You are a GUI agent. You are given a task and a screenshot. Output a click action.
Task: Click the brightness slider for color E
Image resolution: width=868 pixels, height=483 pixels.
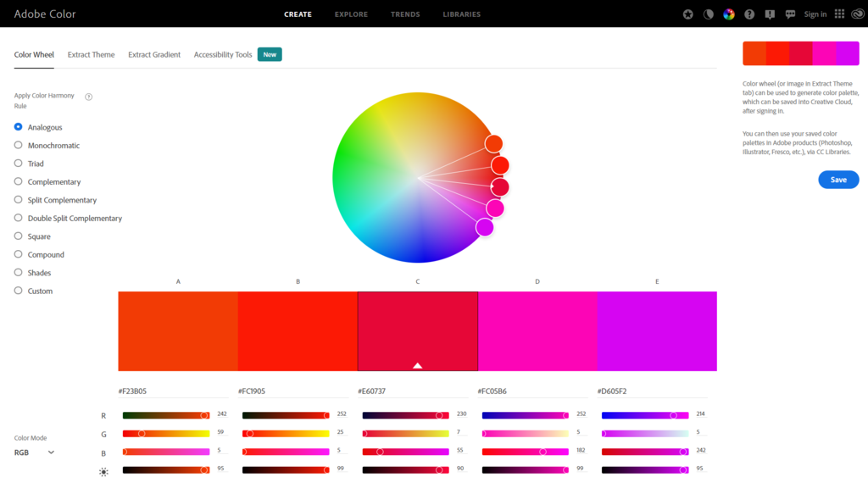pos(645,469)
